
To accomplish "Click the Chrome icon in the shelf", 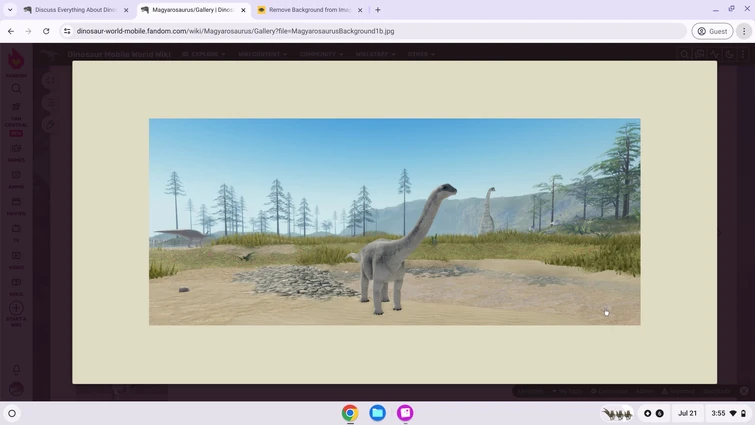I will (x=350, y=413).
